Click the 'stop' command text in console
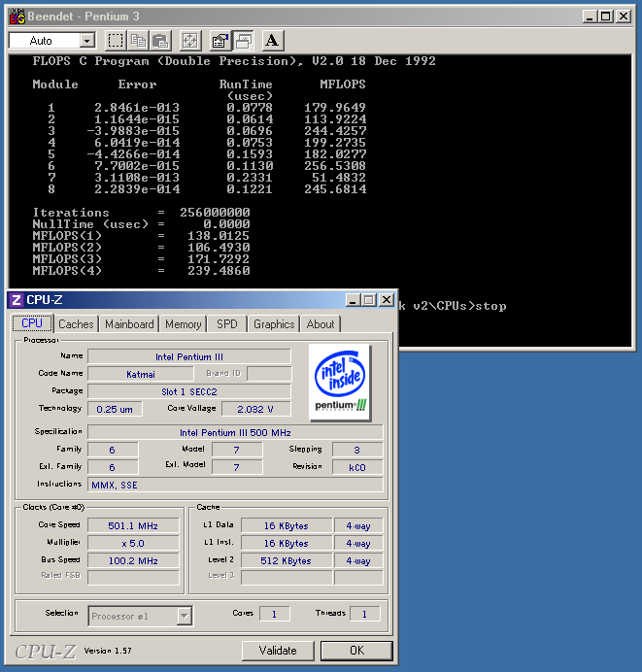The image size is (642, 672). click(x=490, y=306)
